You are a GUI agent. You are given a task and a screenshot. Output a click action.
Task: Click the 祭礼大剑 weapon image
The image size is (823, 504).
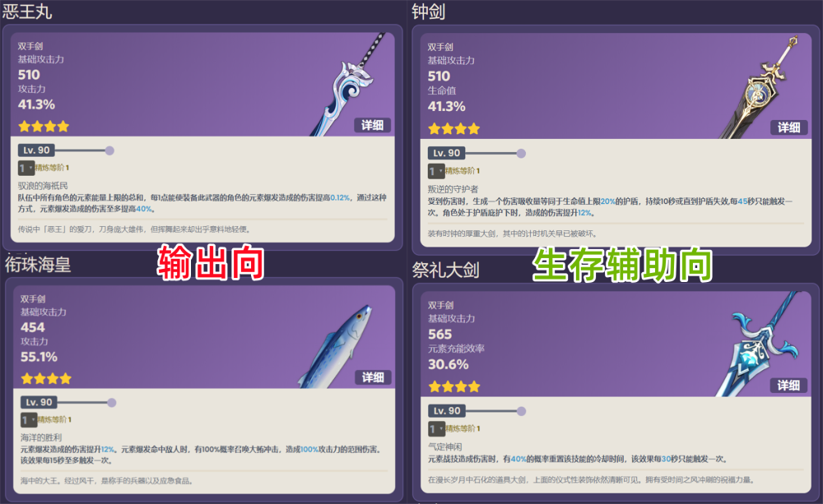(759, 344)
